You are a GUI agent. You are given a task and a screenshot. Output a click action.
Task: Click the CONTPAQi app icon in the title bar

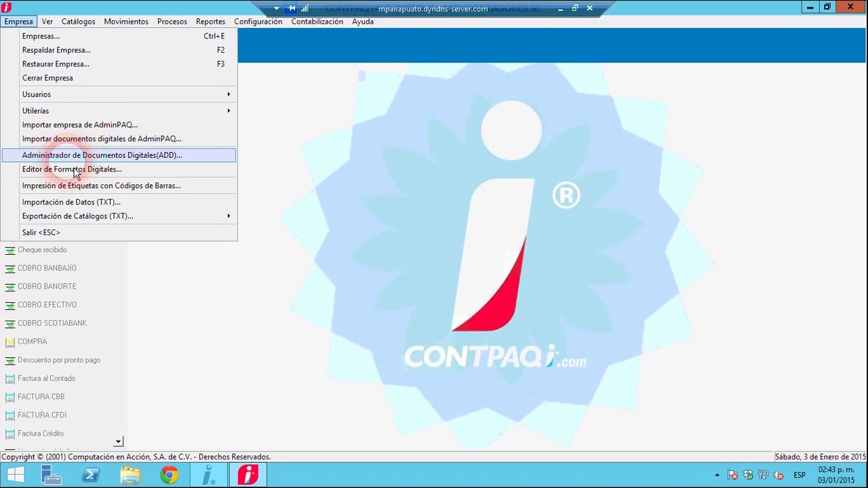(7, 7)
